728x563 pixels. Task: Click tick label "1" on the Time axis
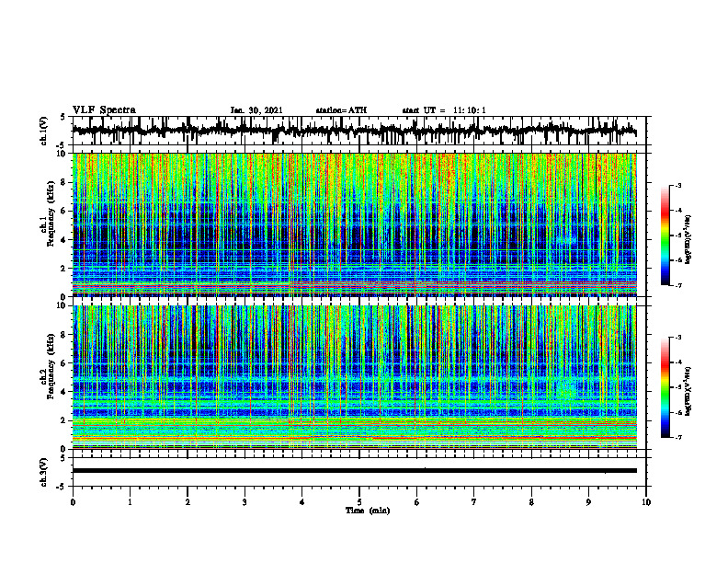tap(130, 502)
